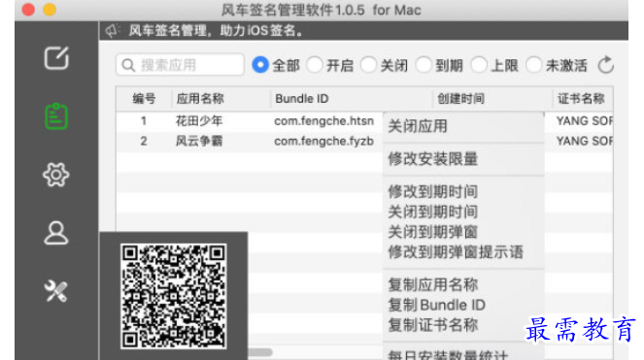644x360 pixels.
Task: Choose 修改到期弹窗提示语 menu entry
Action: pos(456,252)
